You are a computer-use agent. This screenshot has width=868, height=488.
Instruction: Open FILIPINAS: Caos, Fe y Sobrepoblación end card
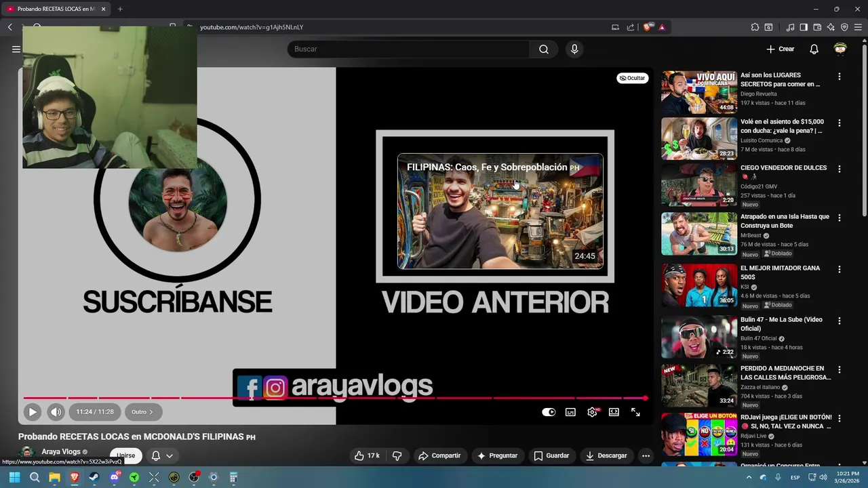click(x=500, y=211)
